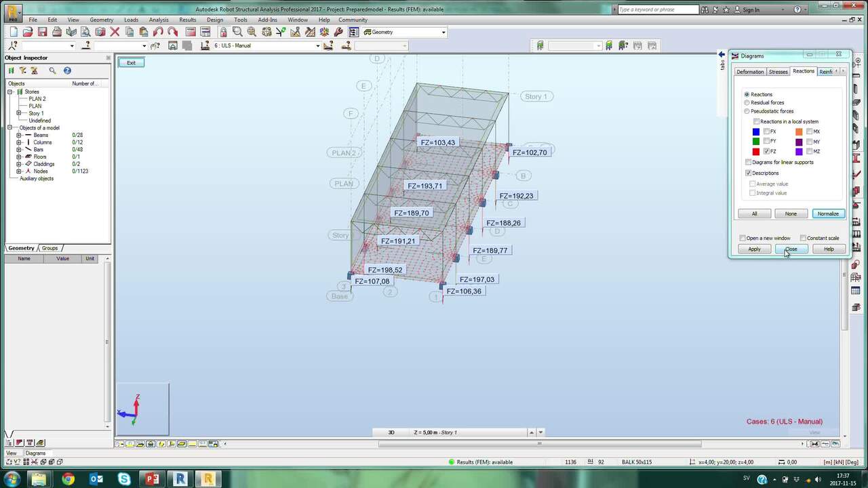Expand the Beams node in object tree
The height and width of the screenshot is (488, 868).
19,135
